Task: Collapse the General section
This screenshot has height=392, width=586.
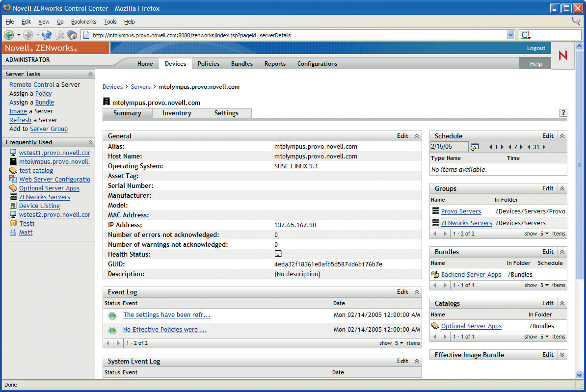Action: [417, 136]
